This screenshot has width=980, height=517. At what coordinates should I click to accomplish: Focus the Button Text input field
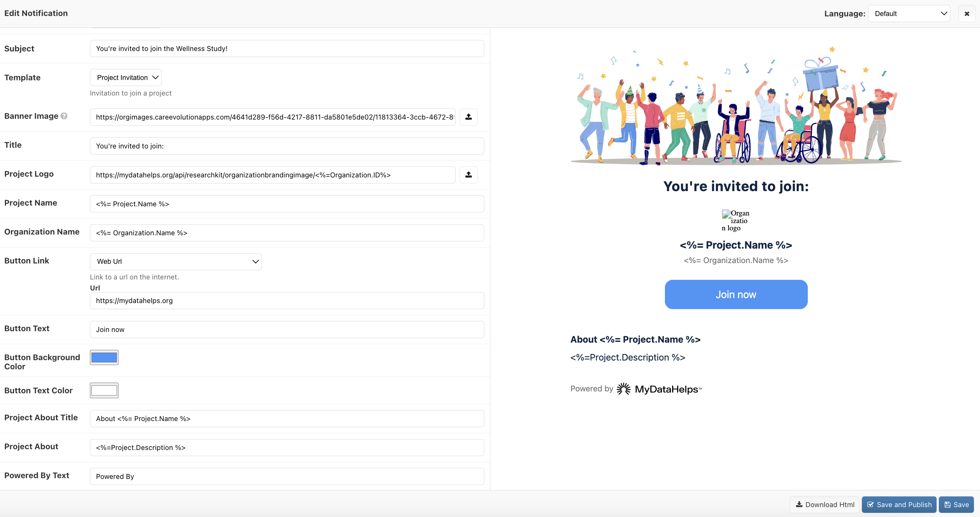coord(287,330)
